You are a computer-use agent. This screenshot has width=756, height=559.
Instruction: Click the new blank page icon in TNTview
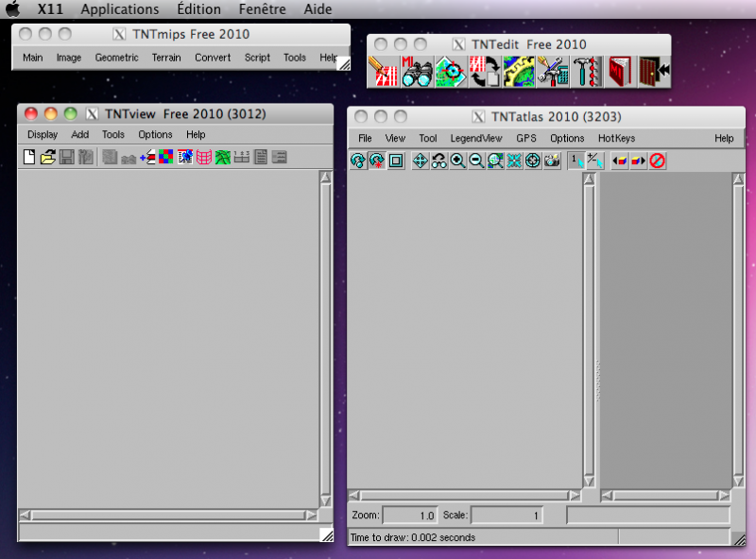[x=28, y=158]
